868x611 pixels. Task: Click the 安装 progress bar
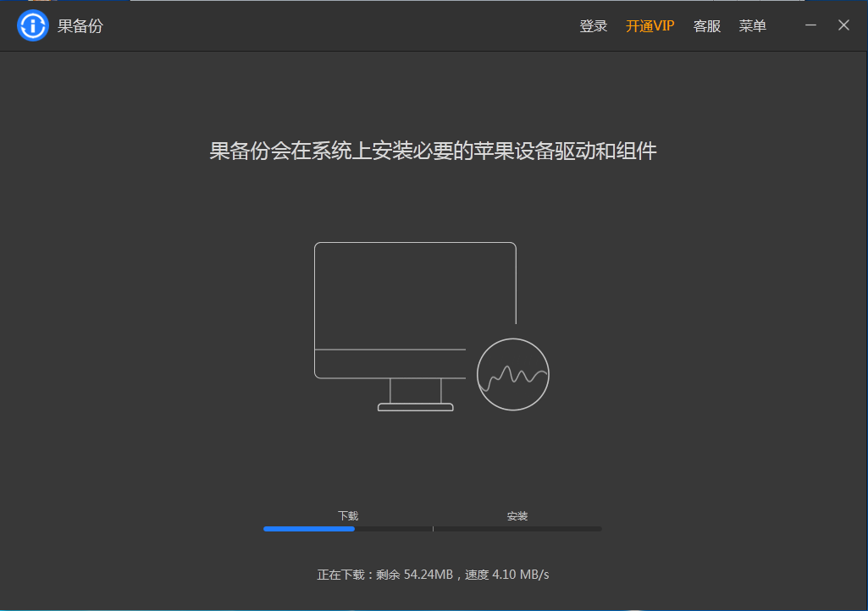point(517,528)
